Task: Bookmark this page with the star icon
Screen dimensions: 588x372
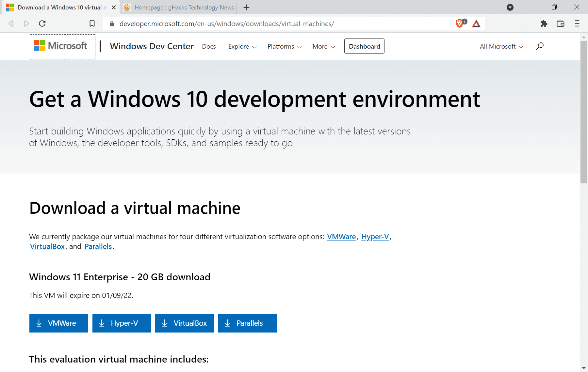Action: tap(92, 23)
